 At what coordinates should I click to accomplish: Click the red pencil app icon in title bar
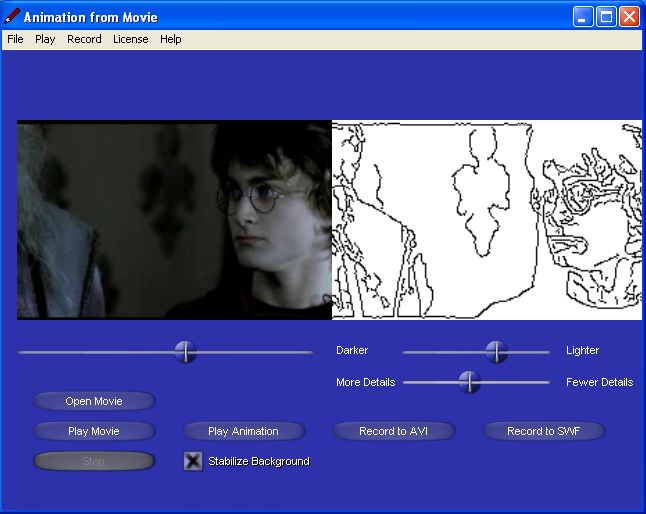(x=12, y=16)
